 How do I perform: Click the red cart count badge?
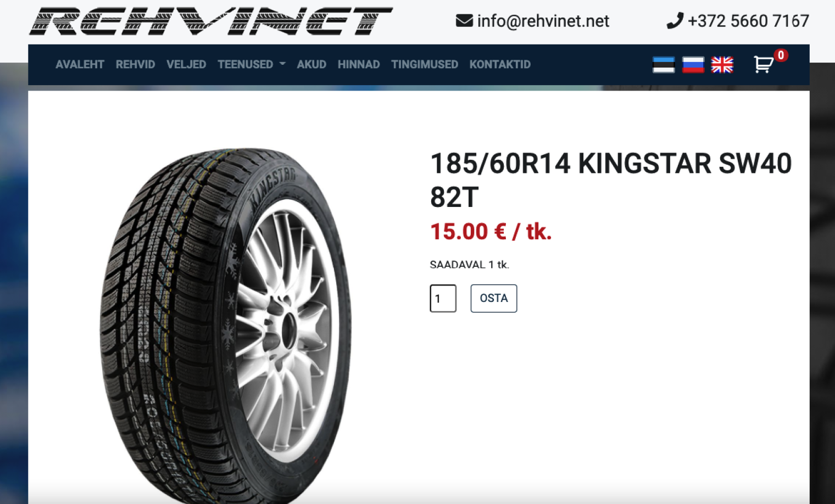781,55
